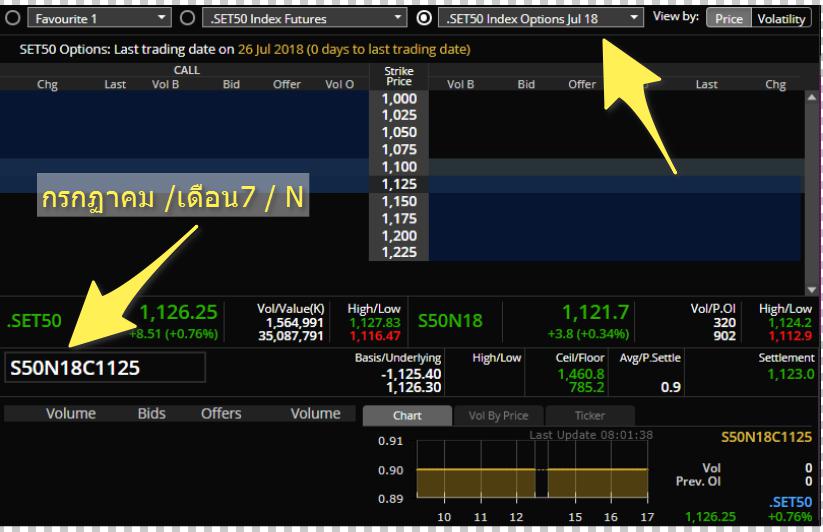The height and width of the screenshot is (532, 823).
Task: Click the call side Vol B column header
Action: (165, 84)
